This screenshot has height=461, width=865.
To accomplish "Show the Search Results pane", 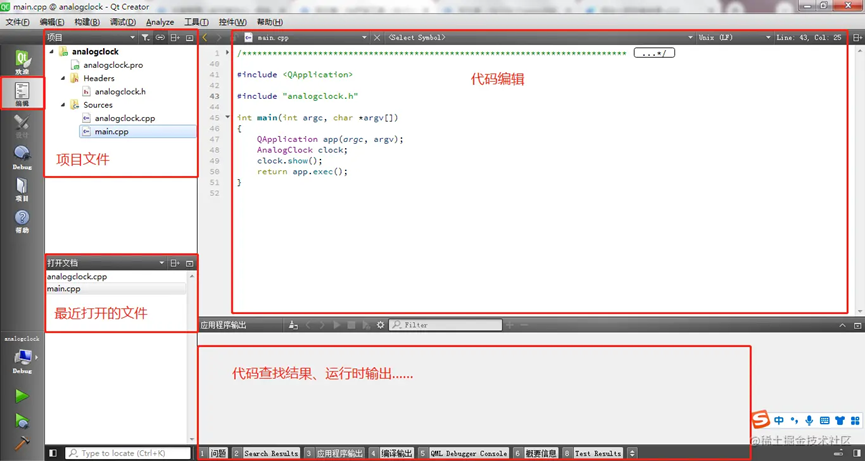I will [266, 453].
